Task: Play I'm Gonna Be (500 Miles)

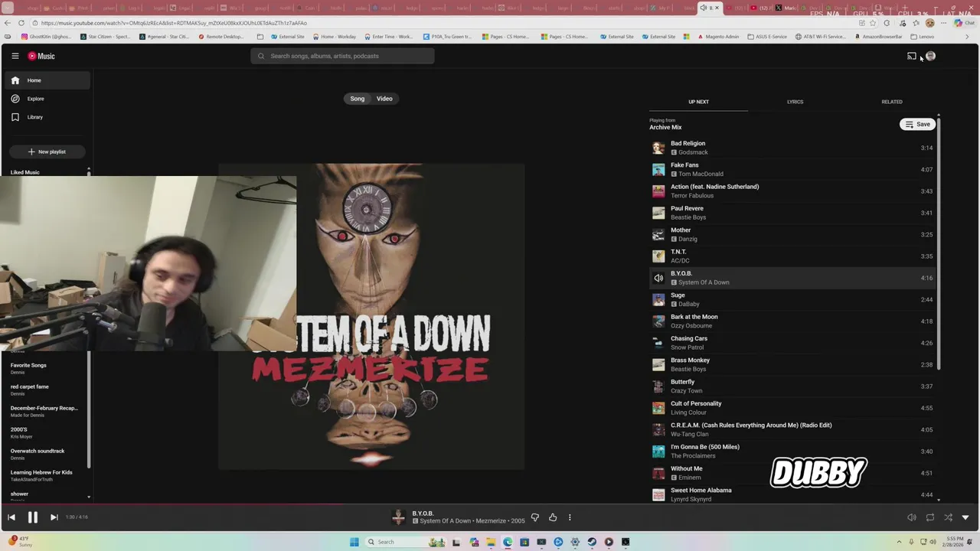Action: coord(792,452)
